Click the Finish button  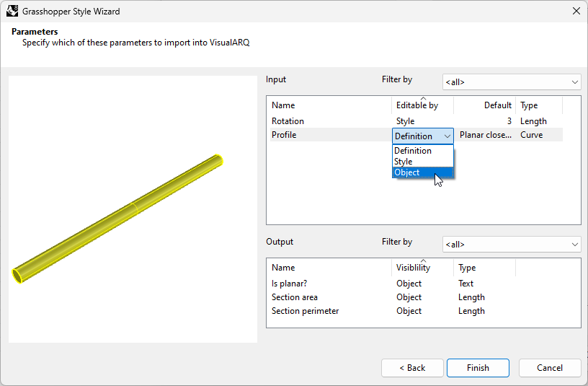pos(478,367)
